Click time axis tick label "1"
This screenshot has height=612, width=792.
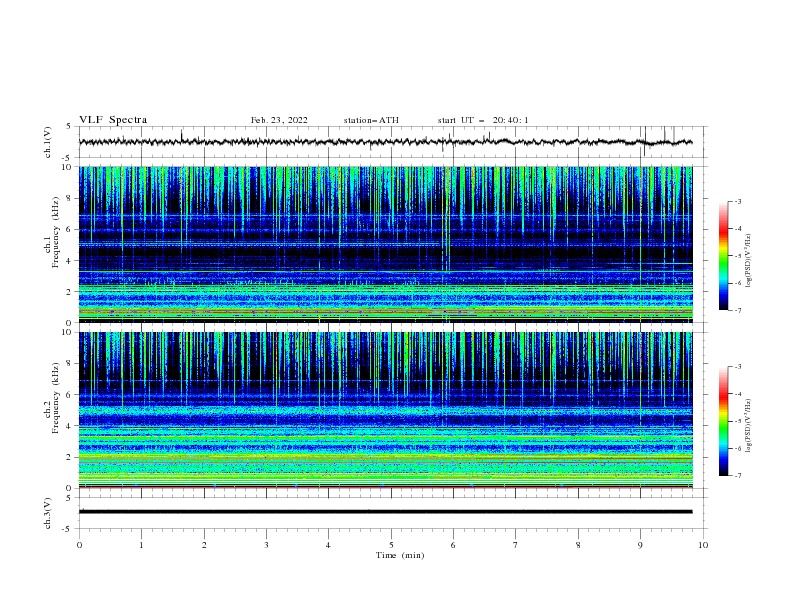click(141, 545)
